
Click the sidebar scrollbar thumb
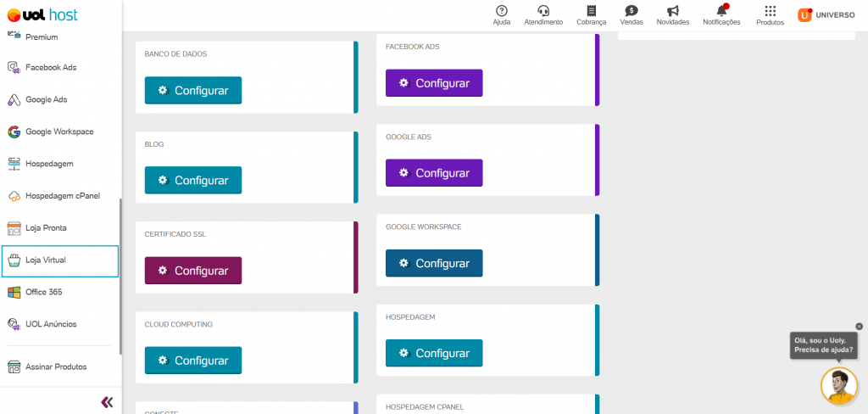coord(120,276)
